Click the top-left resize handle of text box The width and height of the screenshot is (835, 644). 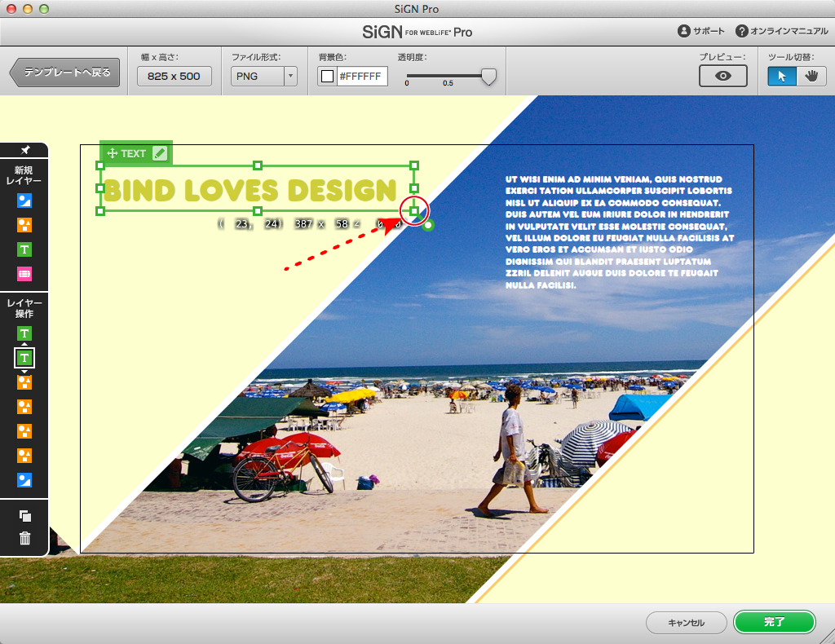(x=100, y=165)
